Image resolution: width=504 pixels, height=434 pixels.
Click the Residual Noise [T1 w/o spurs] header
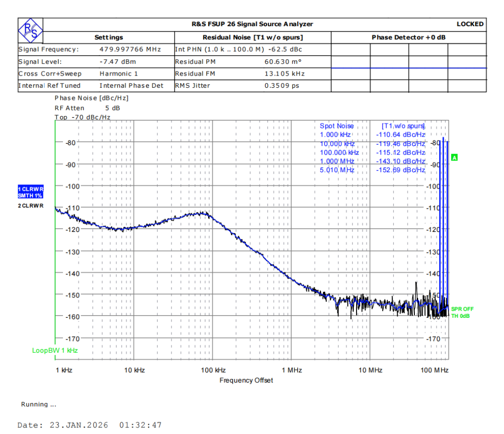pos(252,37)
